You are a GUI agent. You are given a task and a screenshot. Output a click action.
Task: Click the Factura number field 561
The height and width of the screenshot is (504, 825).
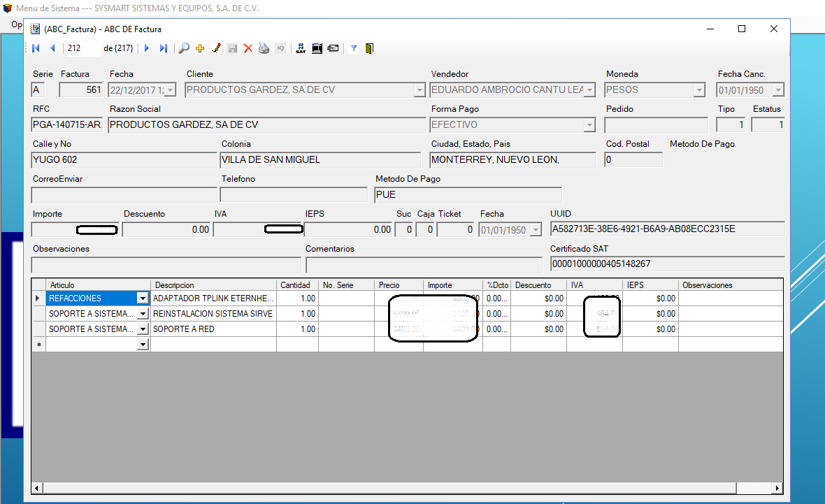(80, 90)
